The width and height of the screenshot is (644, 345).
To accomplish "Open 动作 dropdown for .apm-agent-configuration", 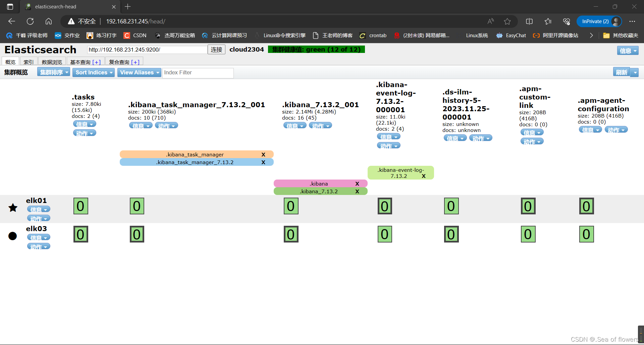I will (616, 130).
